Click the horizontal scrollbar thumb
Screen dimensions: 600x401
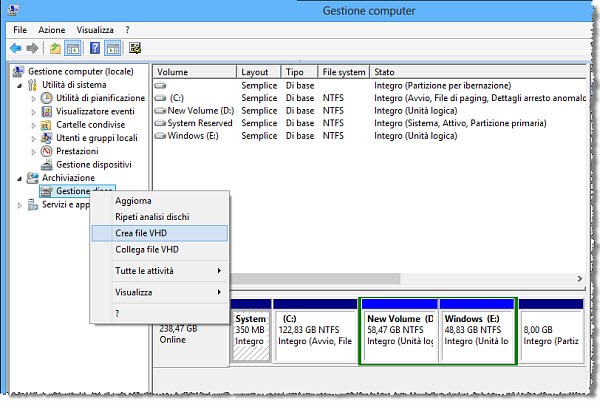tap(315, 279)
